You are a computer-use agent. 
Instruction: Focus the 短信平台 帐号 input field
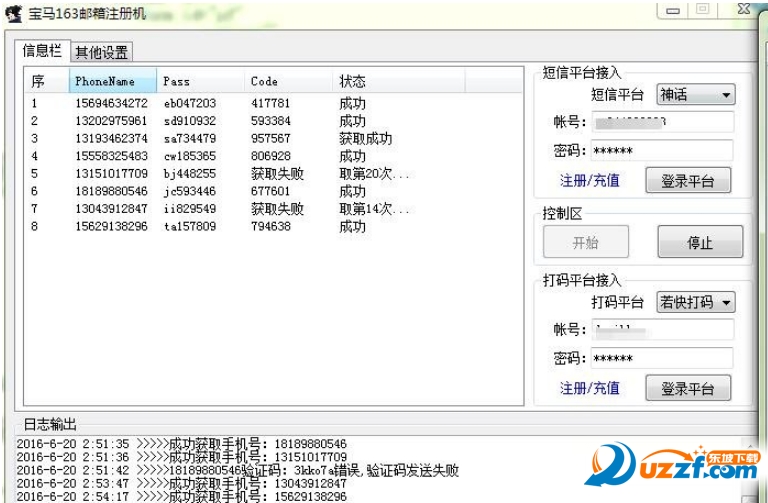[662, 122]
